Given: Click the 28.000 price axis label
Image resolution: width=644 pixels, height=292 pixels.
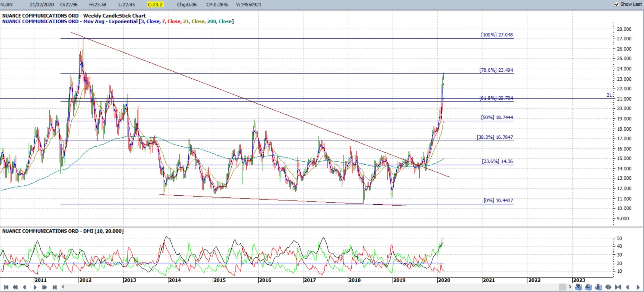Looking at the screenshot, I should point(624,29).
